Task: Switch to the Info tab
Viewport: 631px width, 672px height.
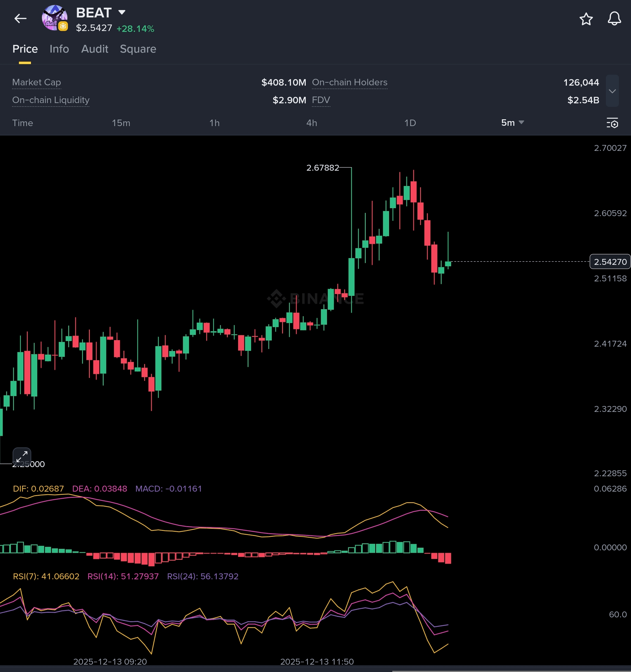Action: click(x=59, y=49)
